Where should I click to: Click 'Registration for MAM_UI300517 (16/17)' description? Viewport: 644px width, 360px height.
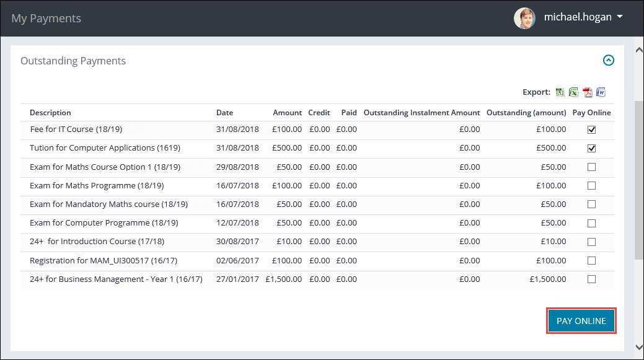tap(104, 261)
